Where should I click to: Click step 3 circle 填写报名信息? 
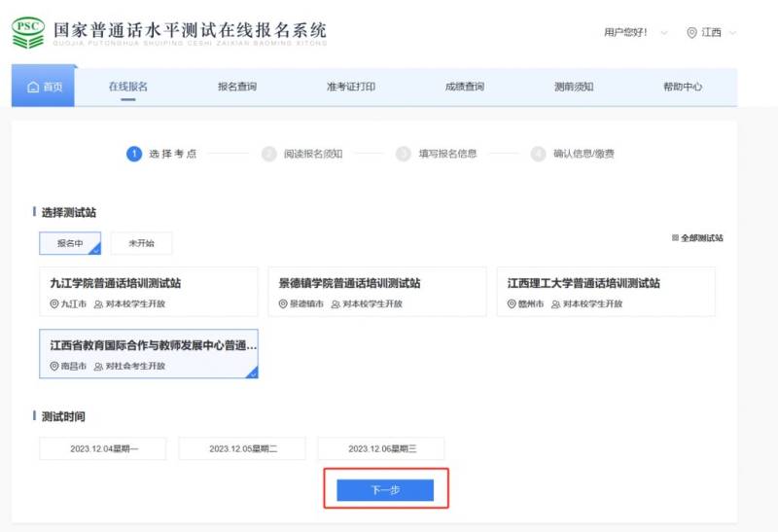(403, 154)
